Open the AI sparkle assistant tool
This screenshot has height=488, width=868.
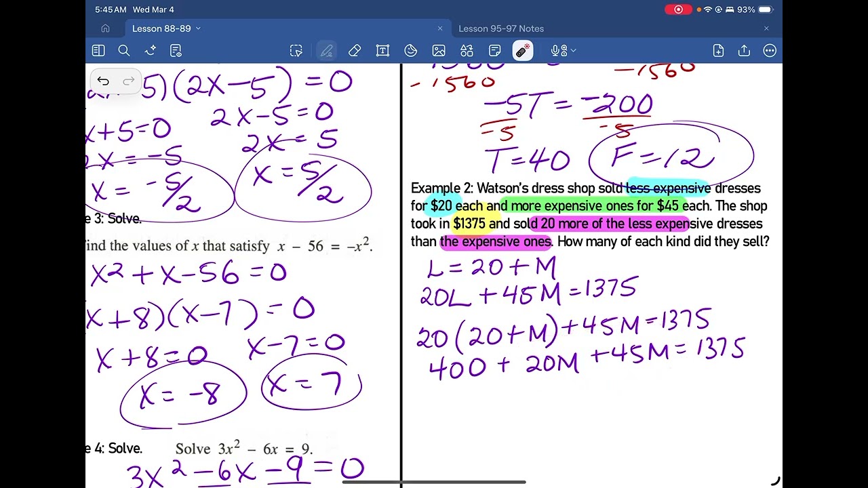click(x=151, y=51)
